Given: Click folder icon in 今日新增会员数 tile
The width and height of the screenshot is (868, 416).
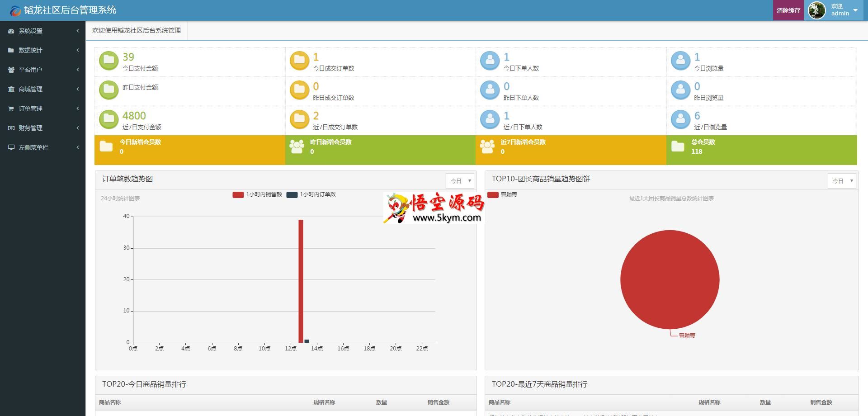Looking at the screenshot, I should pyautogui.click(x=106, y=146).
